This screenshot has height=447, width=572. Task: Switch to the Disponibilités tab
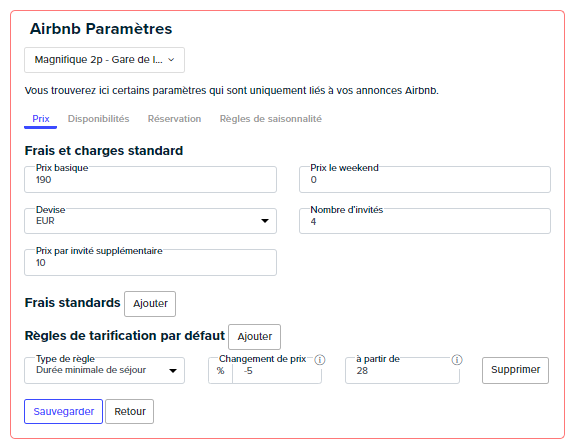pyautogui.click(x=98, y=119)
